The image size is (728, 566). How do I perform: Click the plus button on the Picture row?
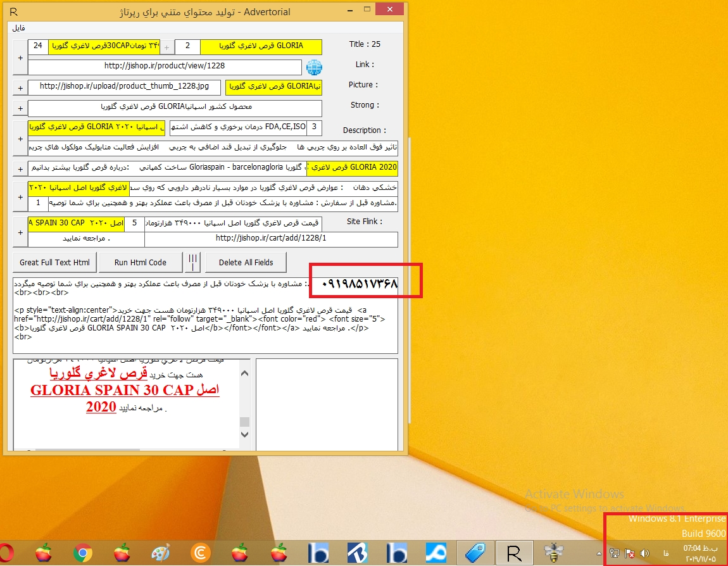[20, 88]
